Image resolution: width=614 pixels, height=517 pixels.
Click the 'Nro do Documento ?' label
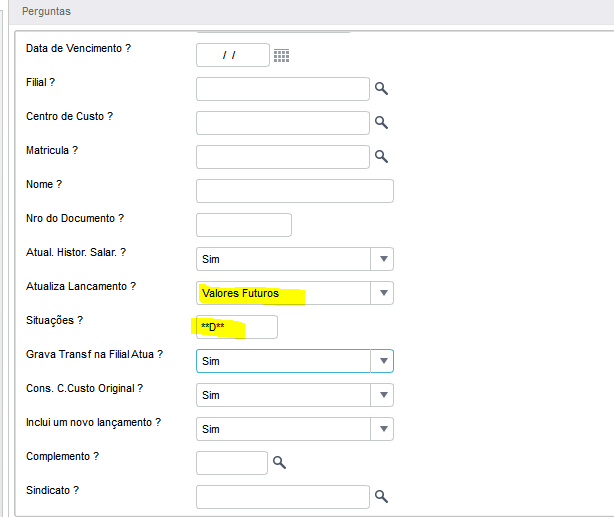(x=75, y=218)
